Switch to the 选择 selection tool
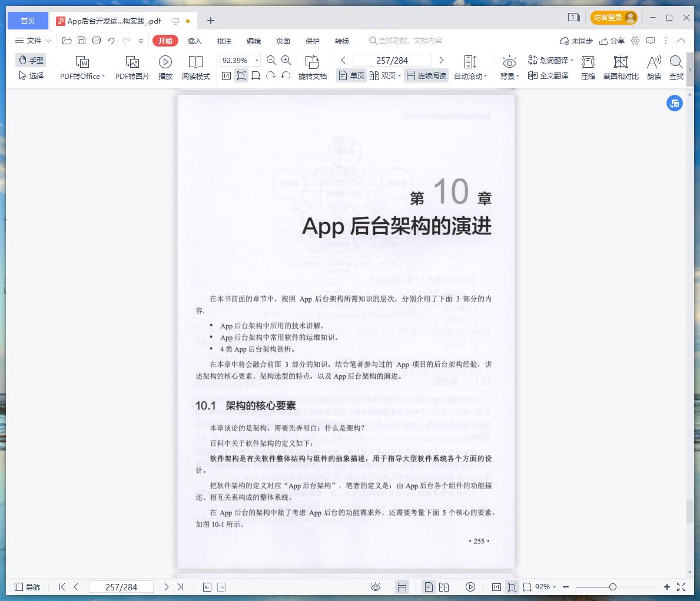This screenshot has width=700, height=601. click(x=31, y=75)
